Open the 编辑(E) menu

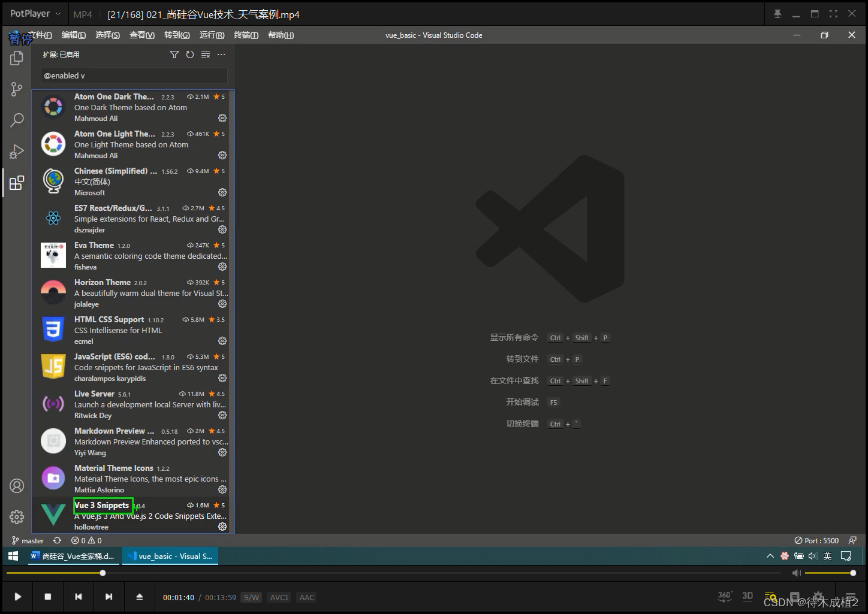74,35
